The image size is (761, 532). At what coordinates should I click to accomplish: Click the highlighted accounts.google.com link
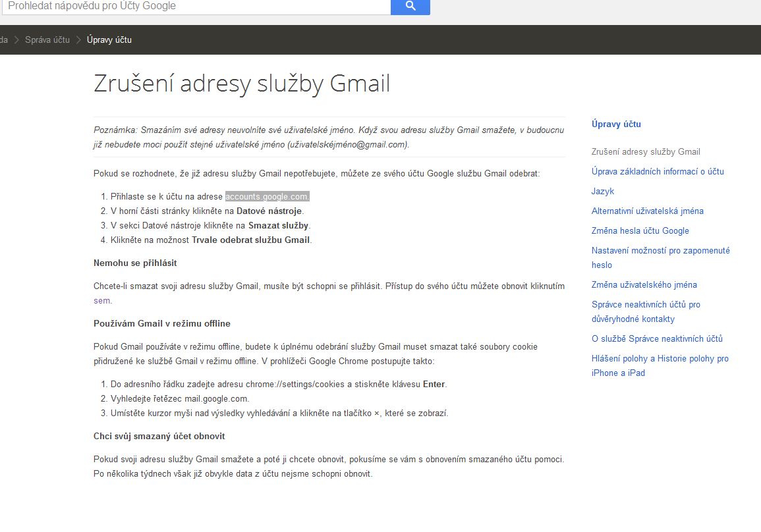[x=267, y=196]
